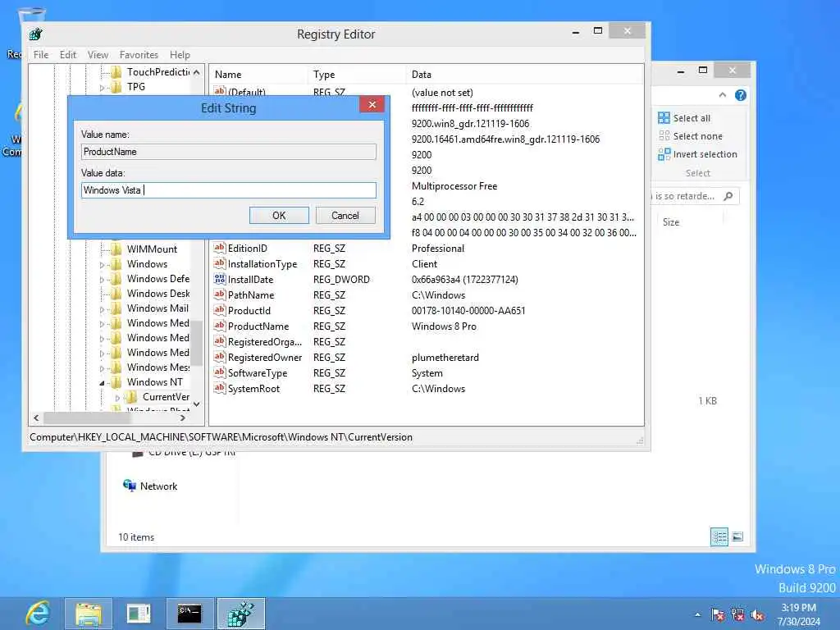Select the WIMMount key folder icon
The image size is (840, 630).
point(116,249)
